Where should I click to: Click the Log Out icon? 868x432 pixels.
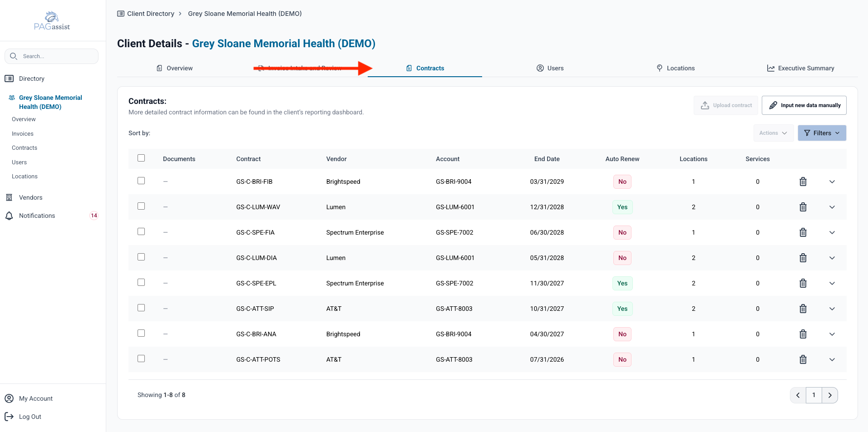tap(9, 417)
